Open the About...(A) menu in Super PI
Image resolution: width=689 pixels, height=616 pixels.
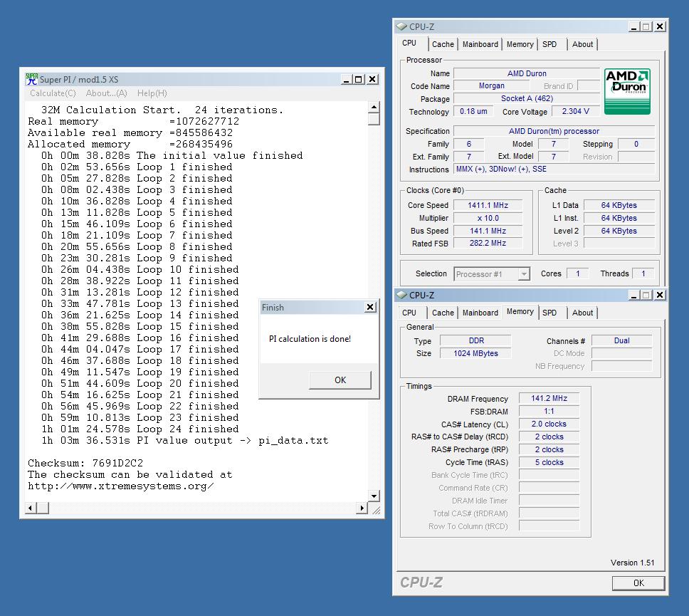point(106,93)
